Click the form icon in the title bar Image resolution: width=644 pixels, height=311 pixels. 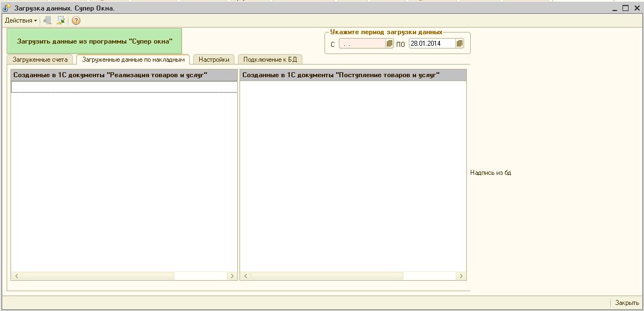(x=7, y=8)
